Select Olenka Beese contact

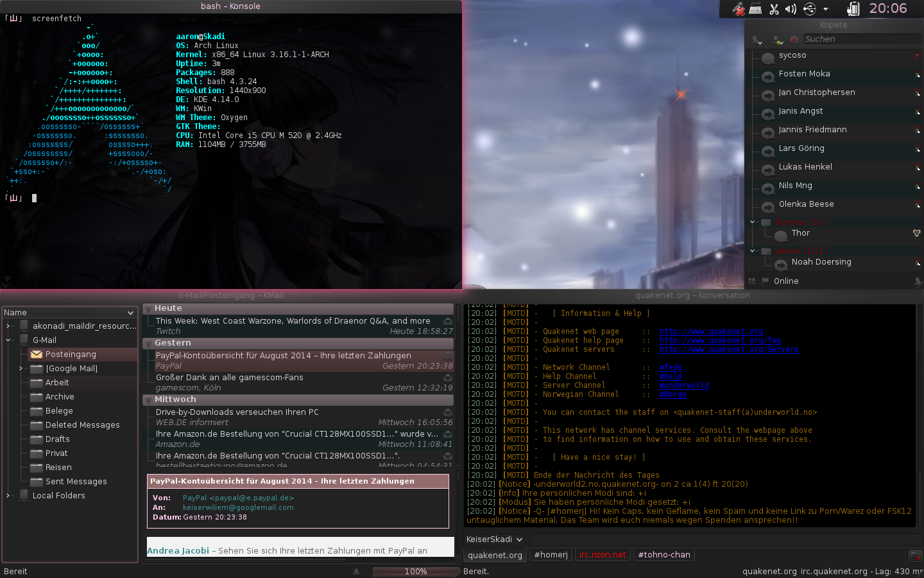click(806, 204)
